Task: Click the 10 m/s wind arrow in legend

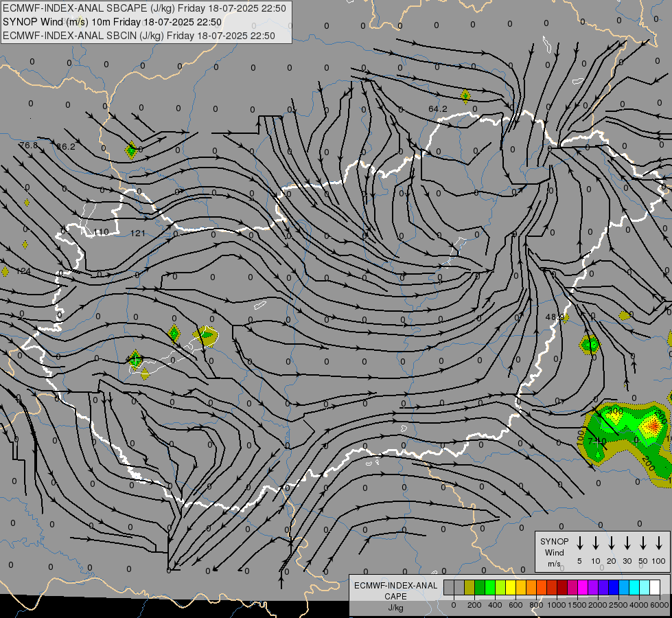Action: 595,543
